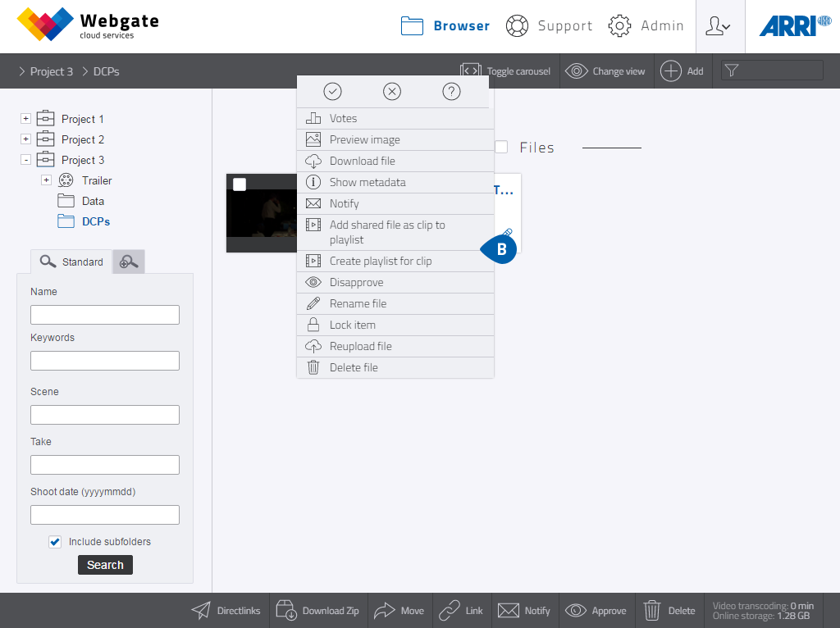Choose Create playlist for clip
Viewport: 840px width, 628px height.
tap(395, 262)
